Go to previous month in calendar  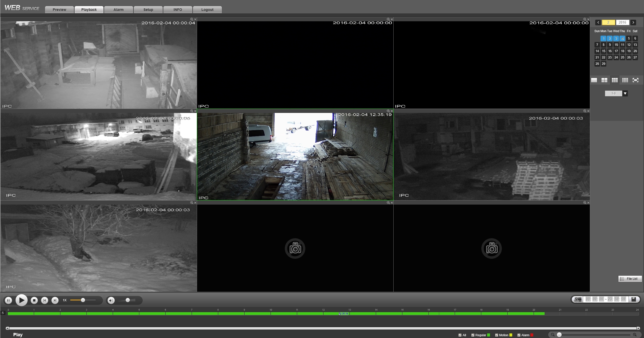[598, 23]
